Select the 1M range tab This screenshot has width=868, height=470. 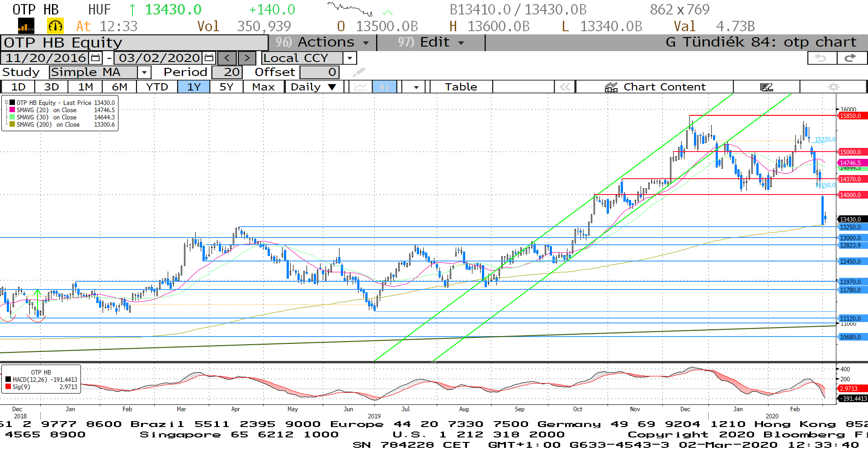85,87
